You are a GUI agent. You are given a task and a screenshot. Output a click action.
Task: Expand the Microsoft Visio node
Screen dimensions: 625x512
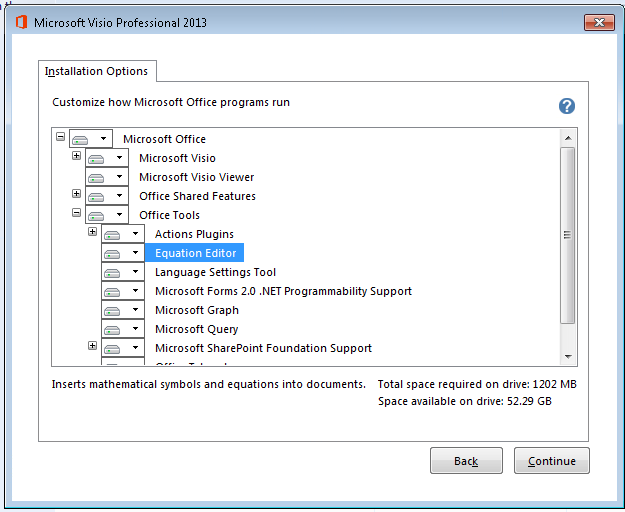77,155
